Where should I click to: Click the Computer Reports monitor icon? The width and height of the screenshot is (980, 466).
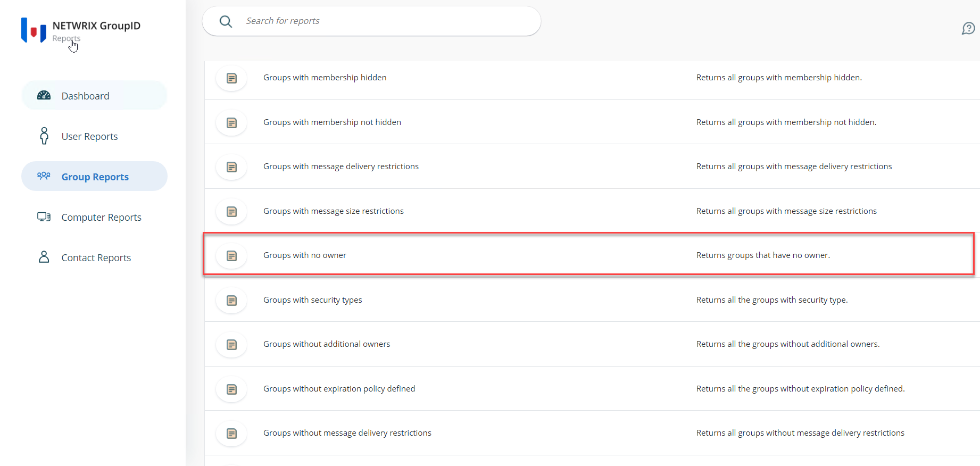tap(44, 217)
